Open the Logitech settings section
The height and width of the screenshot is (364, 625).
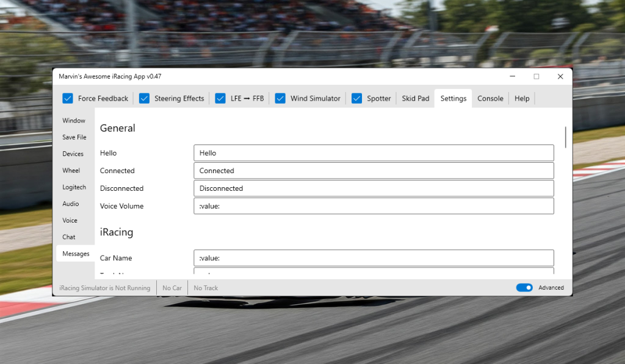[74, 187]
